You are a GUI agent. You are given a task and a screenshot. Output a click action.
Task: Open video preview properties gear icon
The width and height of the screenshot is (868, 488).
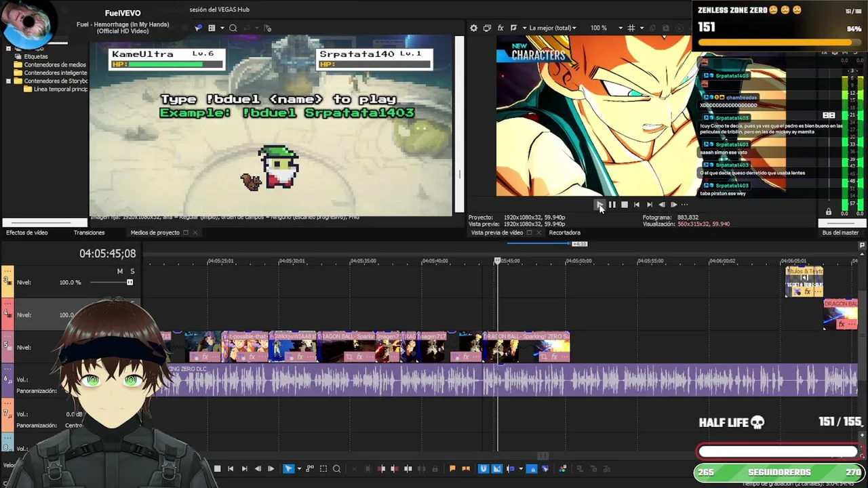473,28
